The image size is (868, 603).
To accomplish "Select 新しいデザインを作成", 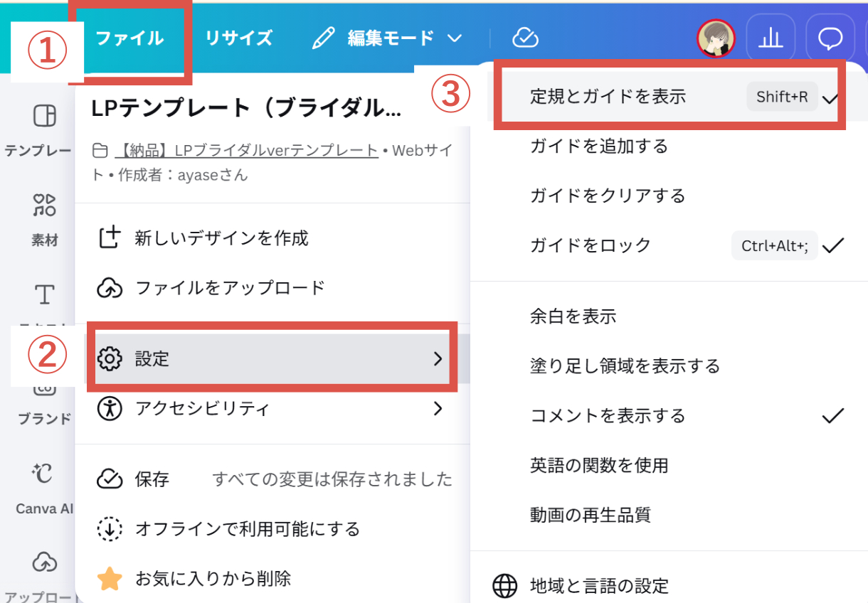I will pos(272,238).
